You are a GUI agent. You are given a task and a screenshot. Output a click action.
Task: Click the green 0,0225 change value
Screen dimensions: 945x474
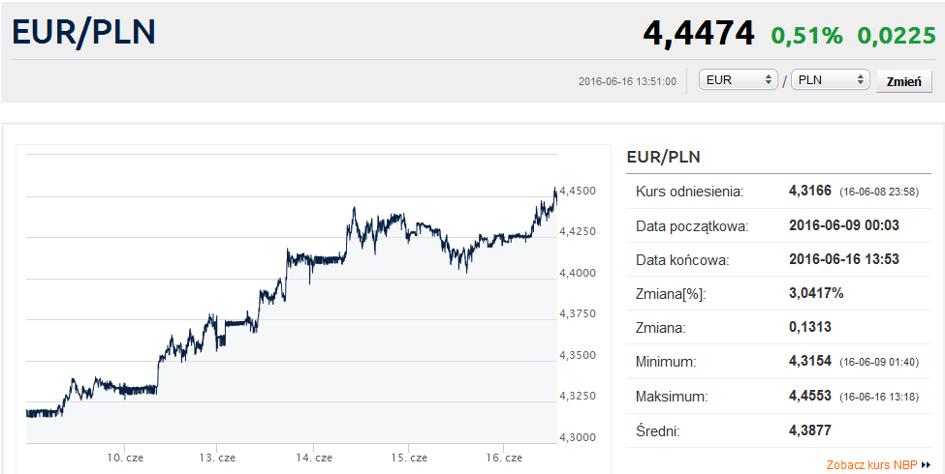pyautogui.click(x=895, y=35)
